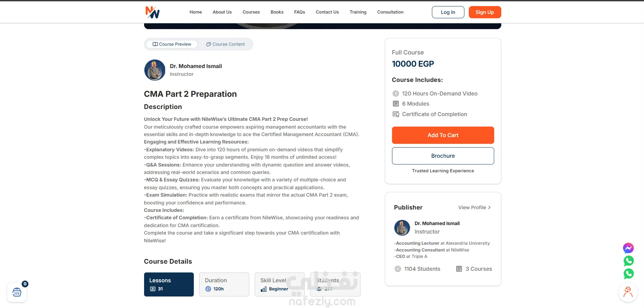Open the course Brochure
The width and height of the screenshot is (644, 308).
(x=443, y=156)
